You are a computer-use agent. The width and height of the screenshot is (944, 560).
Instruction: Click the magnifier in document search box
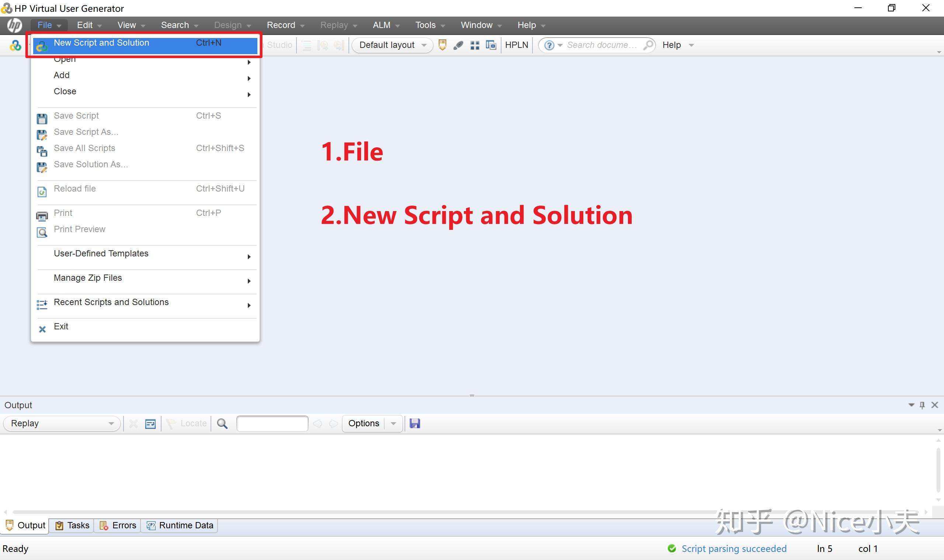(648, 45)
